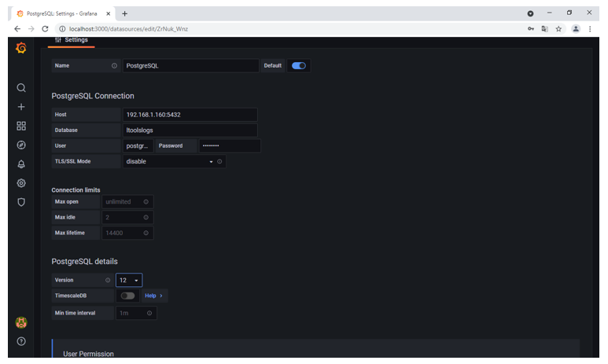Open the Server Admin shield icon
Viewport: 608px width, 364px height.
click(21, 202)
